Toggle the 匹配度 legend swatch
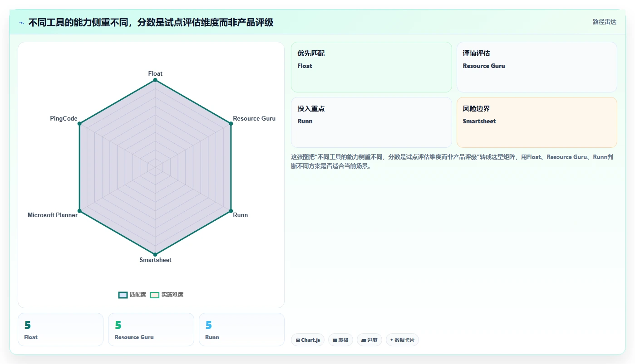635x364 pixels. click(x=123, y=295)
